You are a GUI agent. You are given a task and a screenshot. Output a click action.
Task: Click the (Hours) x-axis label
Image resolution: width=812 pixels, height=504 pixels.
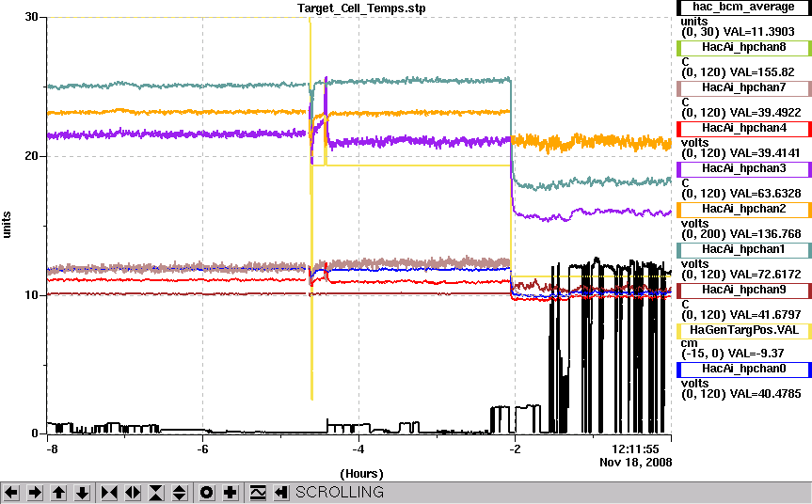coord(361,474)
